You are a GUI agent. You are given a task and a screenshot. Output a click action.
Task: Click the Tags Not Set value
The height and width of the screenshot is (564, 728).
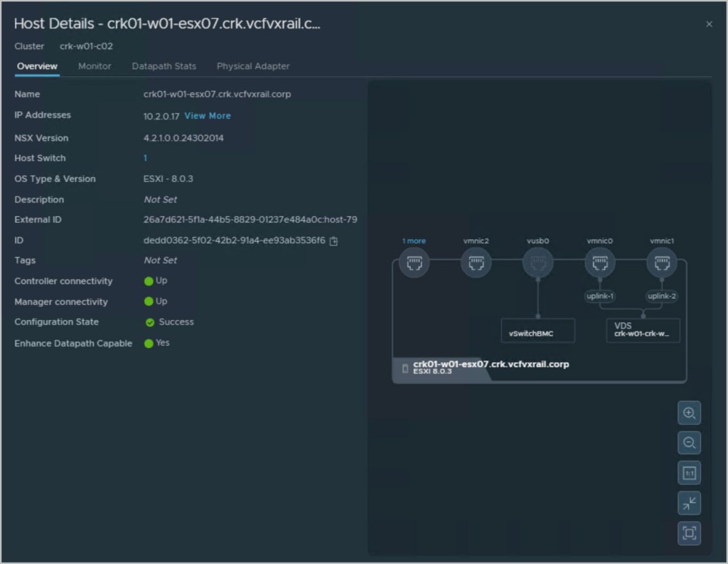click(x=160, y=260)
